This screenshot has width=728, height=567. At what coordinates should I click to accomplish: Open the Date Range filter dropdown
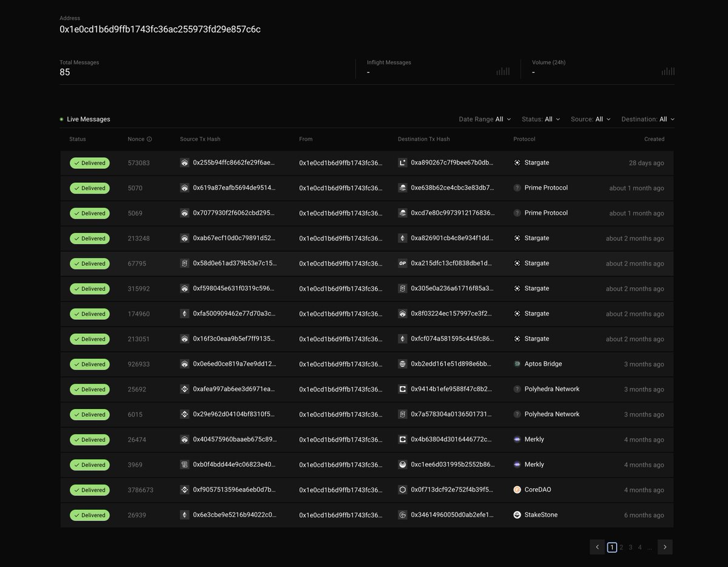tap(485, 120)
